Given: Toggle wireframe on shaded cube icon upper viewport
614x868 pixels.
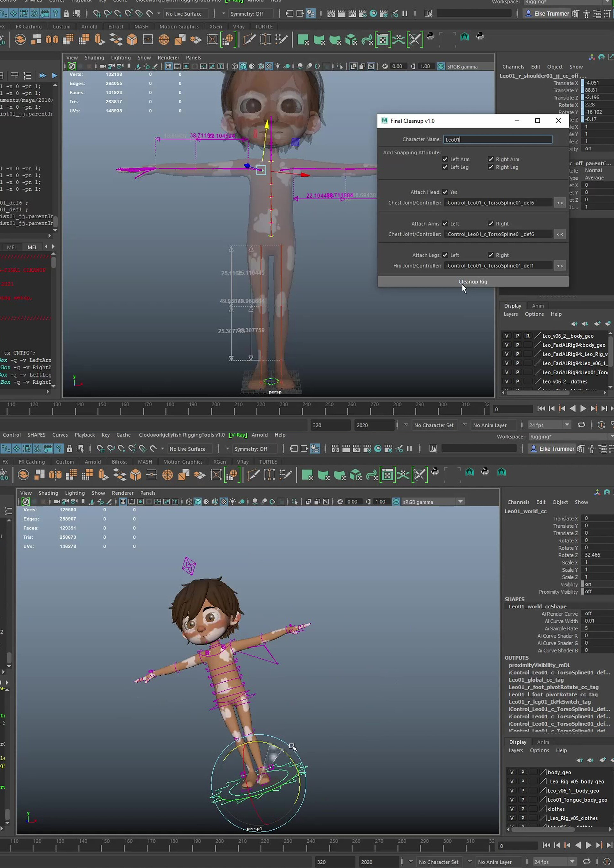Looking at the screenshot, I should 261,66.
